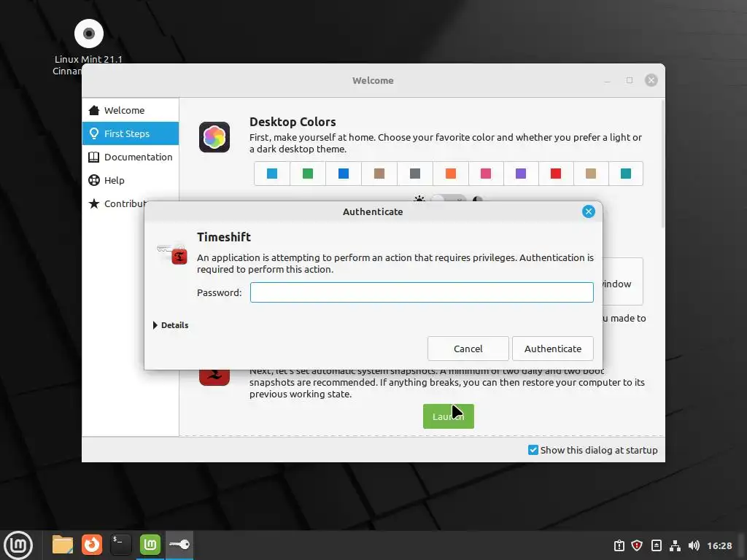Viewport: 747px width, 560px height.
Task: Open Help in the sidebar
Action: (131, 180)
